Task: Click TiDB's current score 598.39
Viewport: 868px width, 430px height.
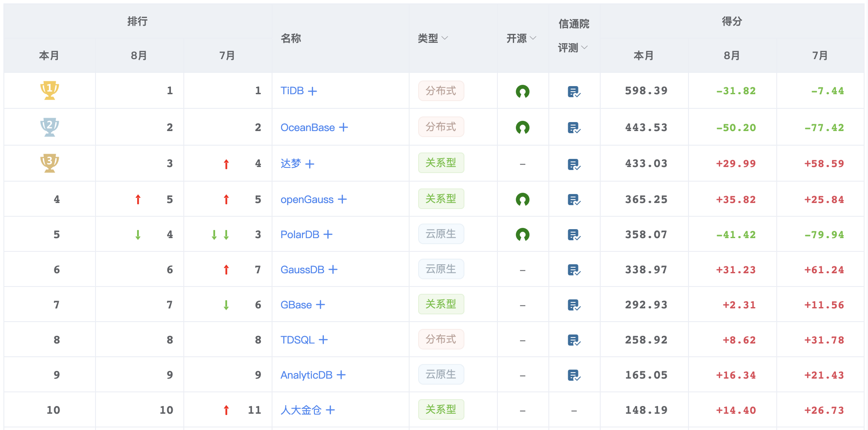Action: pyautogui.click(x=646, y=91)
